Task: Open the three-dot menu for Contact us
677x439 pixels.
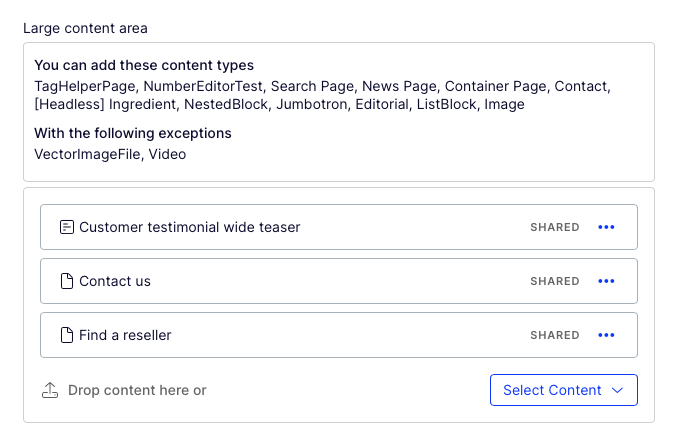Action: pyautogui.click(x=606, y=281)
